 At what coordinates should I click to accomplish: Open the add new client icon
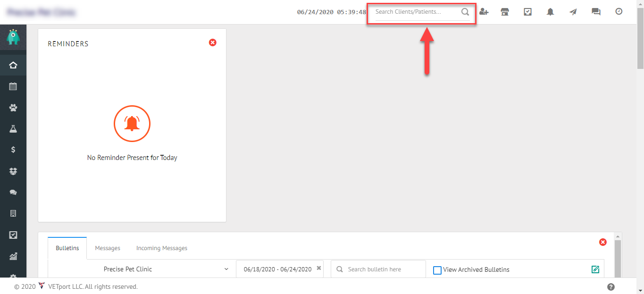pyautogui.click(x=484, y=12)
